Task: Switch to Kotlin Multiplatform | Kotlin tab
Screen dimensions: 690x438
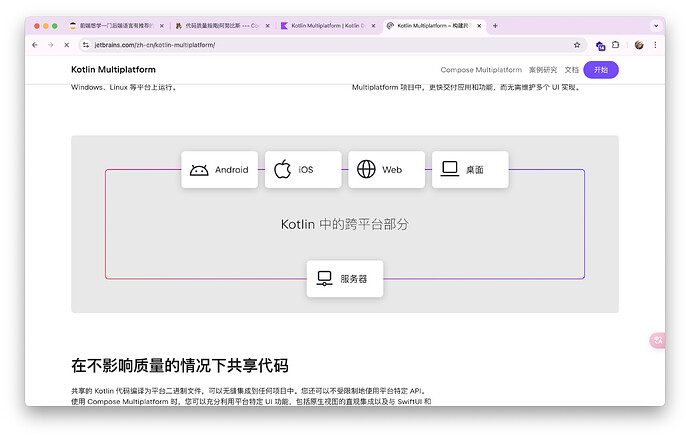Action: [328, 26]
